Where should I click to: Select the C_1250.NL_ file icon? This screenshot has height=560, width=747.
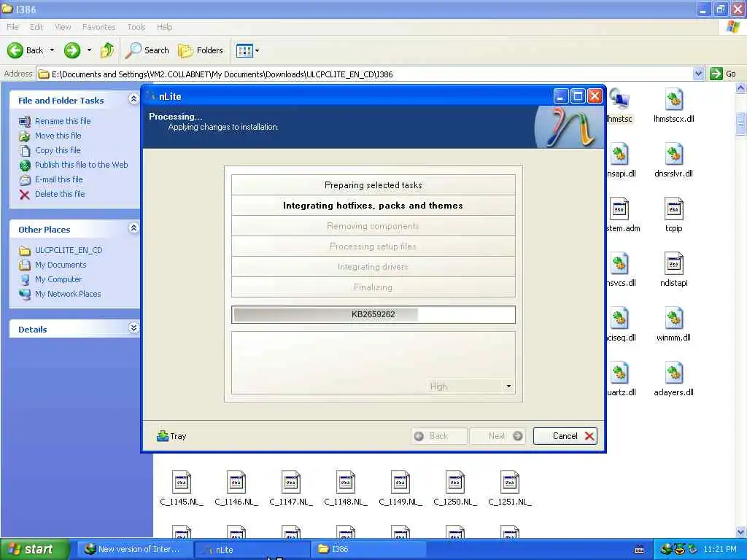455,483
